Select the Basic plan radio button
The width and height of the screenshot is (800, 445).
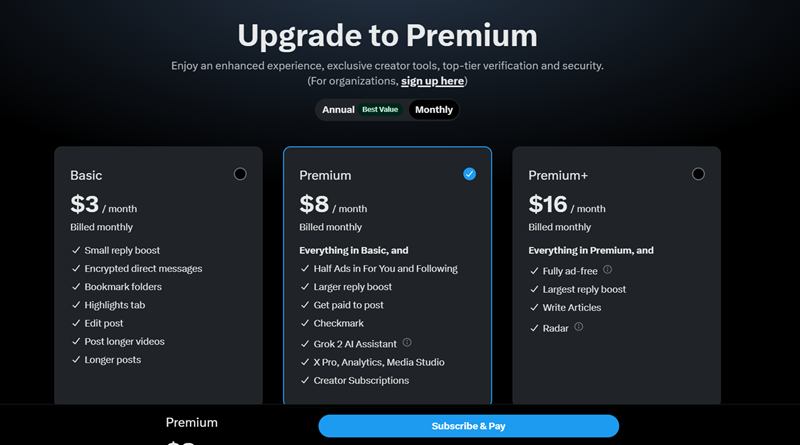tap(240, 174)
